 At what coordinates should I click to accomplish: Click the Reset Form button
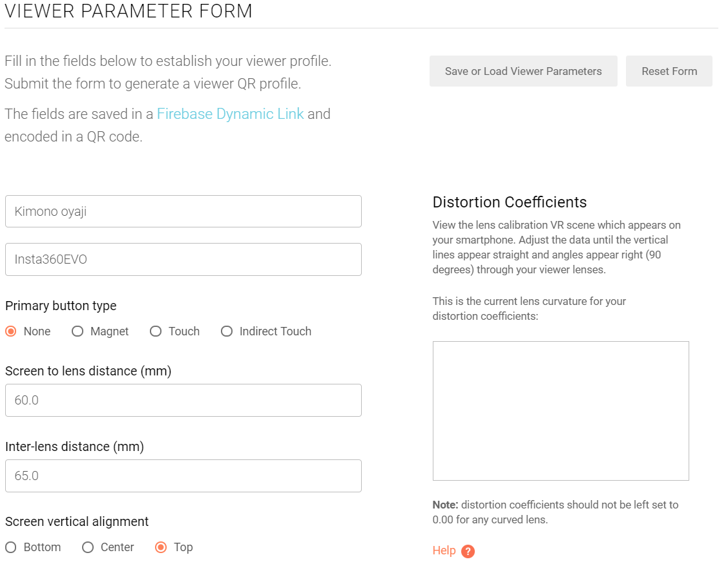coord(669,71)
